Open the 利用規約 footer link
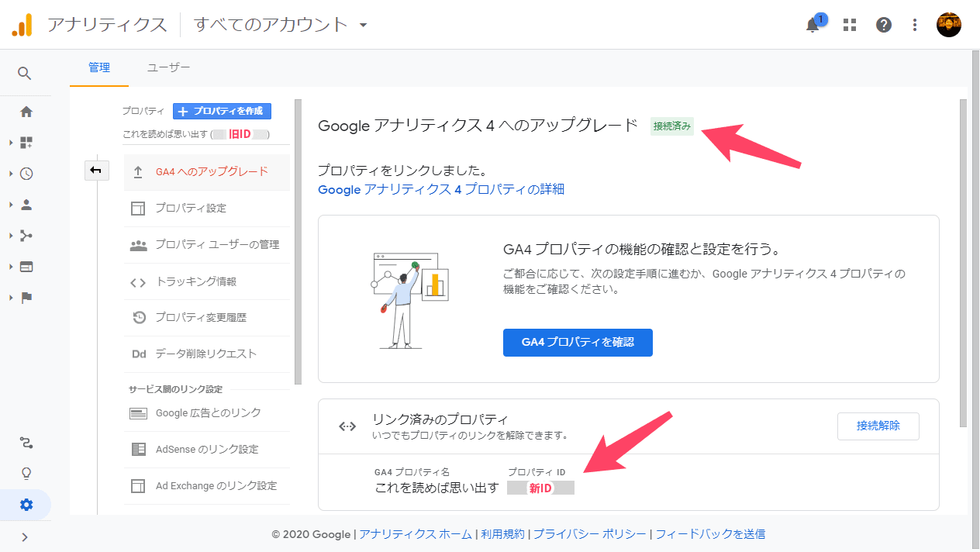Screen dimensions: 980x552 pyautogui.click(x=502, y=534)
